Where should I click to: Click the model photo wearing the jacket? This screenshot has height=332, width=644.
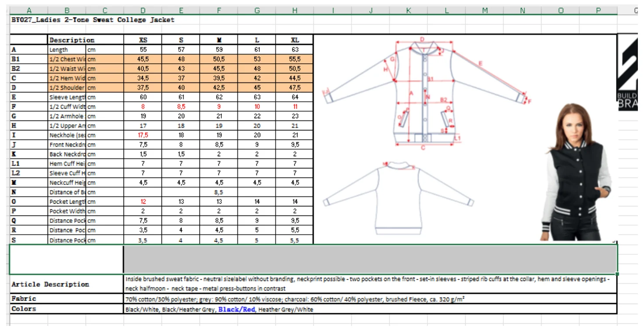577,172
